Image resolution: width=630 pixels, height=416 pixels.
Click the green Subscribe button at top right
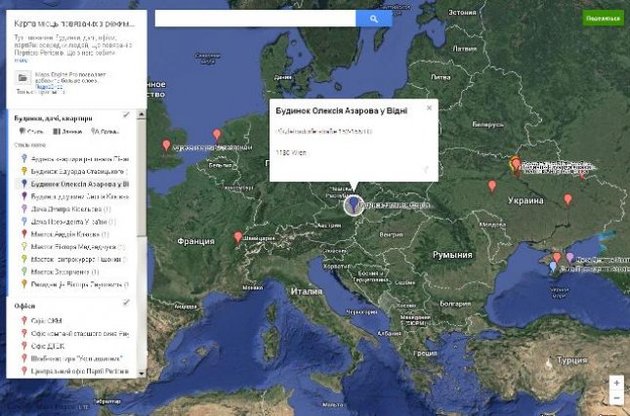click(x=602, y=19)
